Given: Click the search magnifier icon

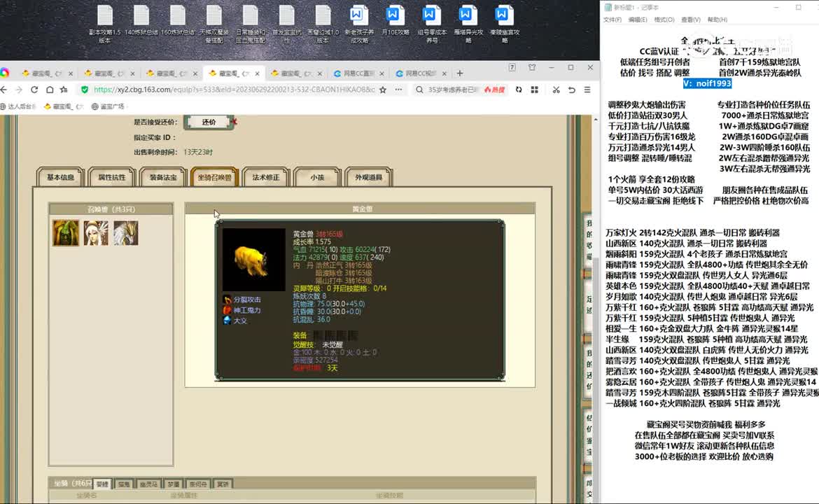Looking at the screenshot, I should pos(419,90).
